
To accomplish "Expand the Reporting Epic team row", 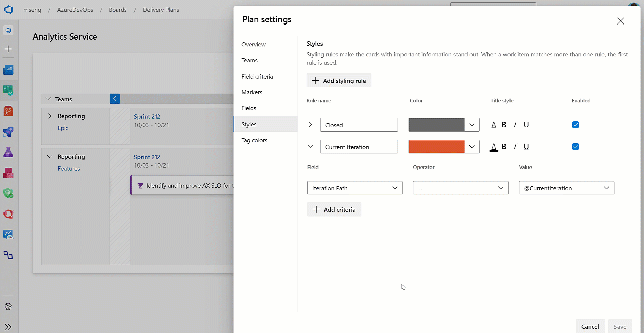I will [50, 116].
